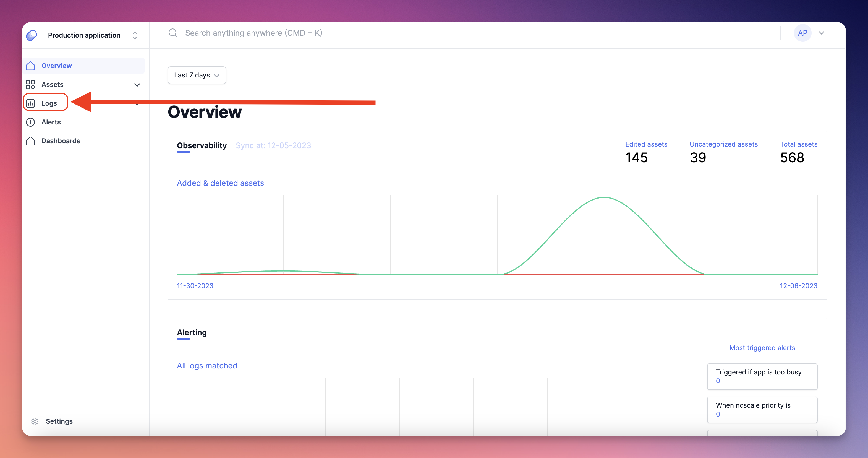Click Added & deleted assets link
Image resolution: width=868 pixels, height=458 pixels.
pos(220,183)
